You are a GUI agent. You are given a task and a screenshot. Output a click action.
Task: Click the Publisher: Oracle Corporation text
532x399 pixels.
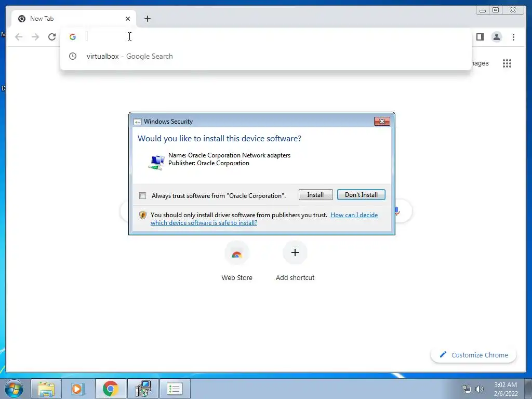point(209,163)
